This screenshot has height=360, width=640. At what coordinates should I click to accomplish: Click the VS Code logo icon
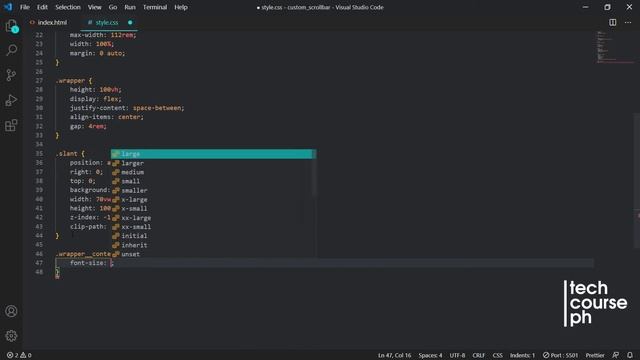click(x=8, y=7)
